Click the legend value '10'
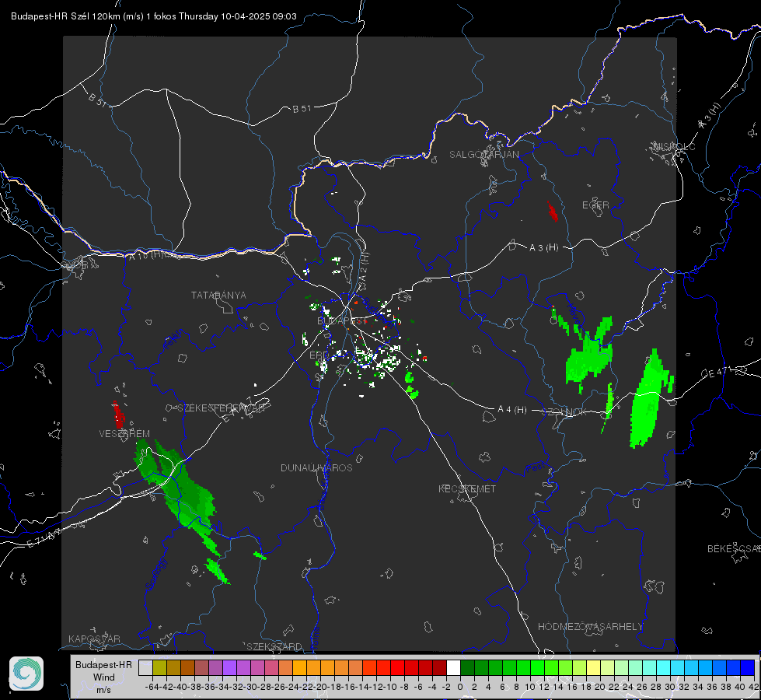 point(530,687)
